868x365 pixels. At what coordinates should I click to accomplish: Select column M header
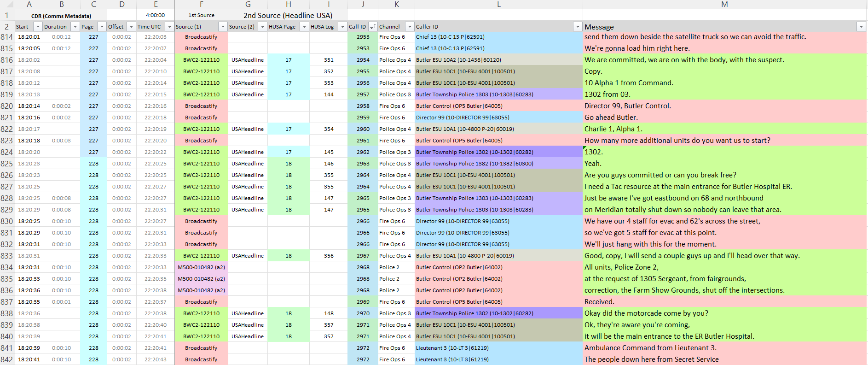[725, 5]
